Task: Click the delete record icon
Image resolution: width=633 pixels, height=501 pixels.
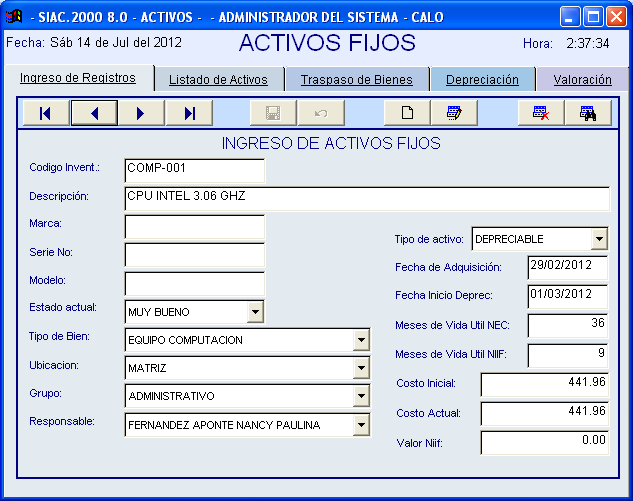Action: coord(541,113)
